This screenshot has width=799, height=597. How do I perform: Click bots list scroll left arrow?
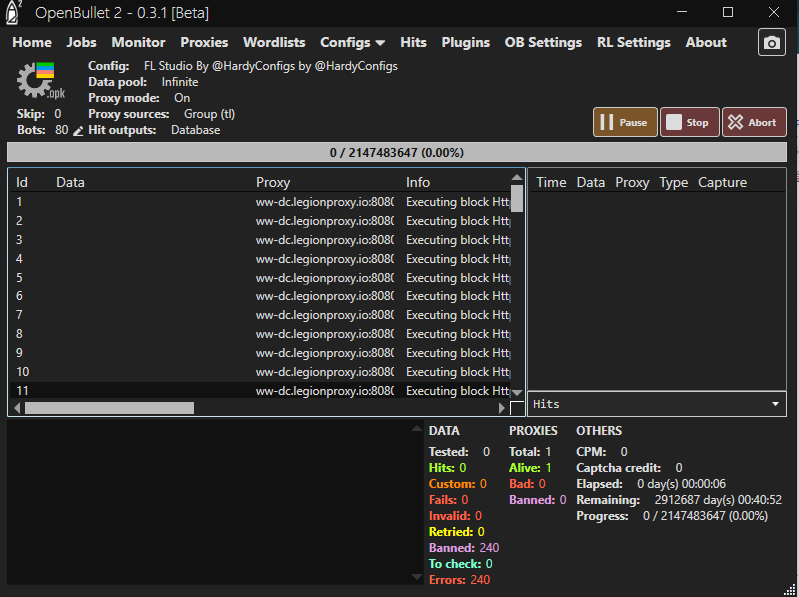click(17, 408)
